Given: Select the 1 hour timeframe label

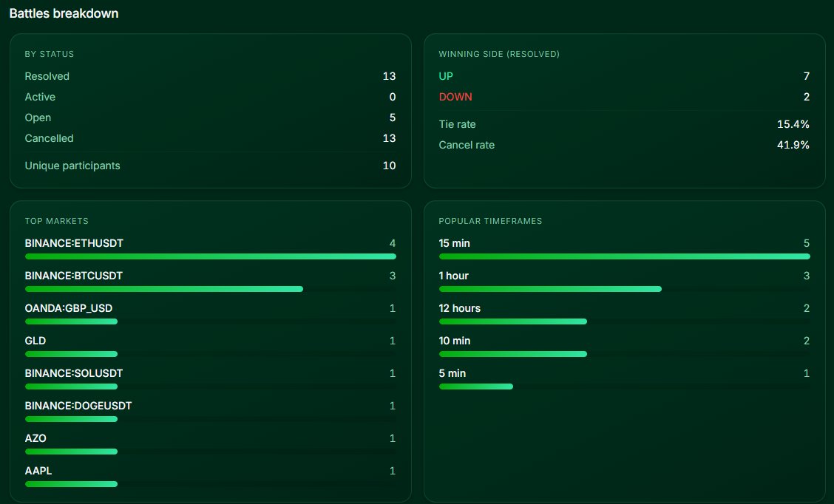Looking at the screenshot, I should 454,276.
